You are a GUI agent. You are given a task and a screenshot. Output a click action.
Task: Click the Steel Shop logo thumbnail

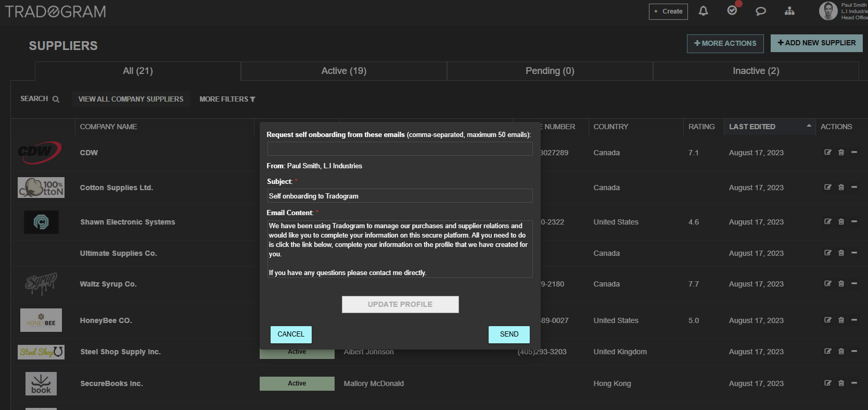pos(41,352)
